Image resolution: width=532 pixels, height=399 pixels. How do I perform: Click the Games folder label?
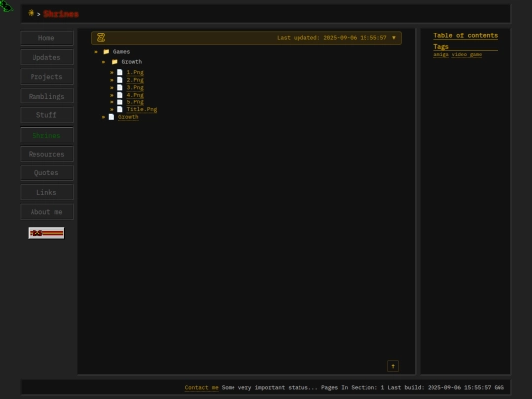pos(121,52)
